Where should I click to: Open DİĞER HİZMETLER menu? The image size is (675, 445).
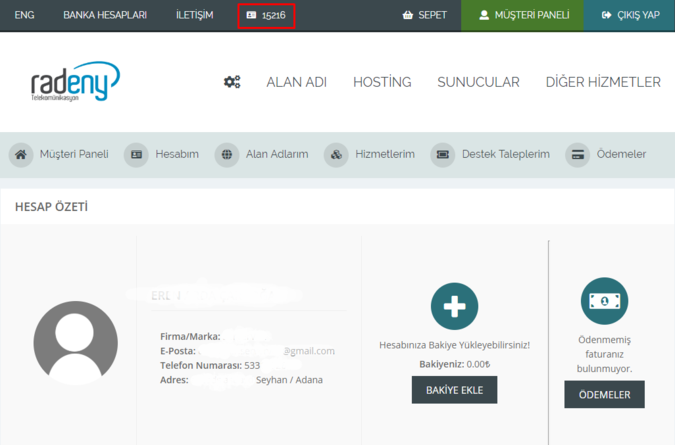tap(603, 82)
